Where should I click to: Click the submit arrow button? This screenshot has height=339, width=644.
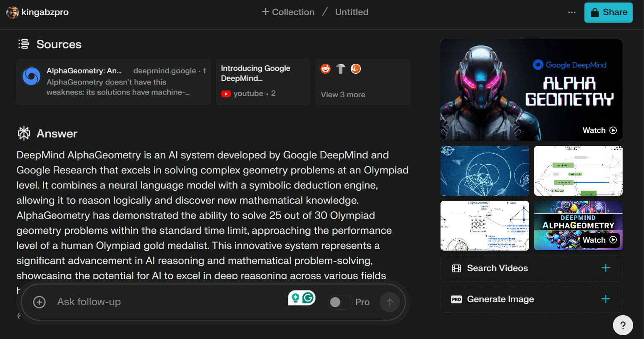390,302
